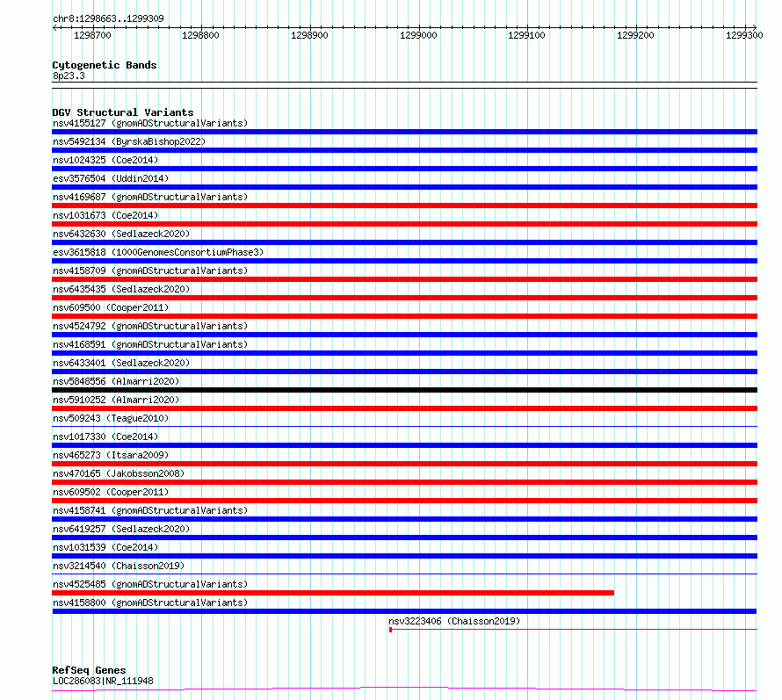Click the 1299000 ruler position
This screenshot has width=782, height=700.
pos(418,35)
